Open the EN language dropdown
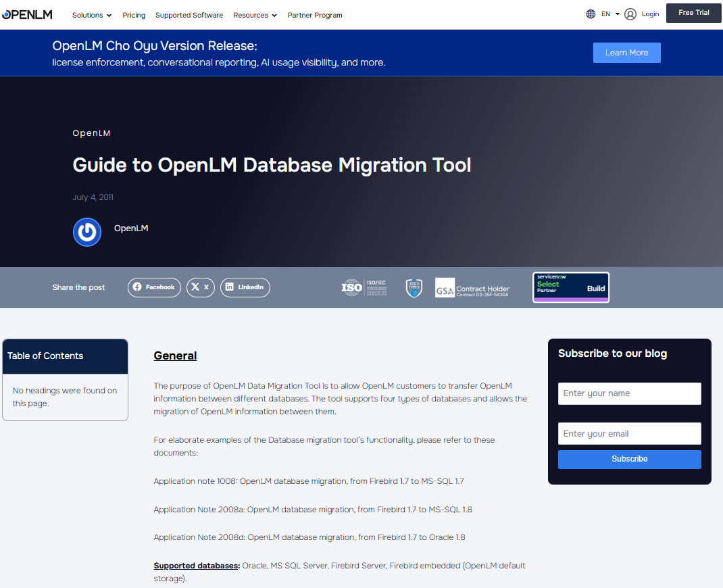 610,14
